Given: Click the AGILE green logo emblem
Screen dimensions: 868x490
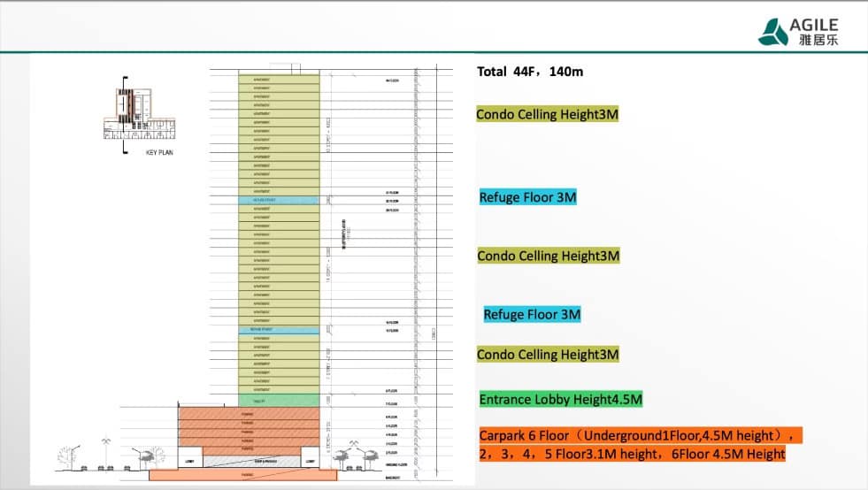Looking at the screenshot, I should [774, 32].
